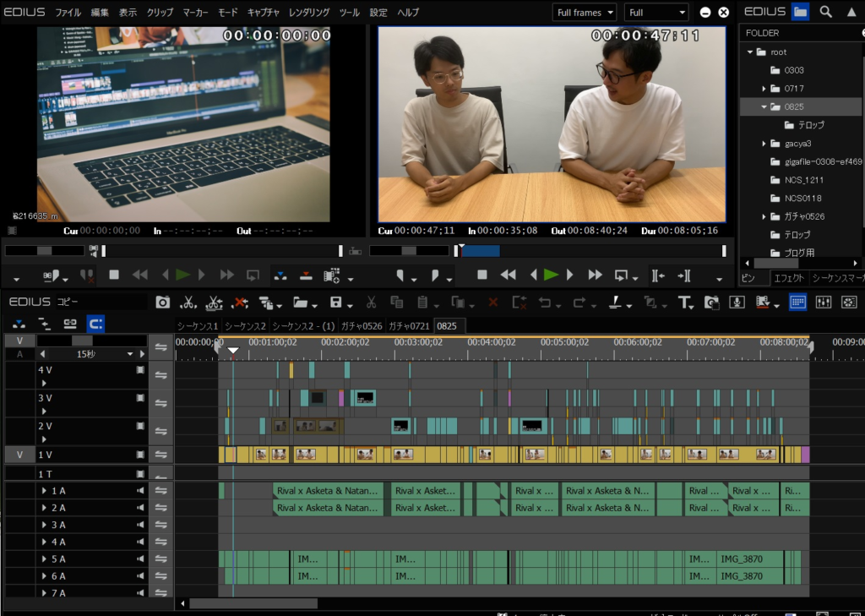Click the save project floppy disk icon
This screenshot has width=865, height=616.
coord(335,303)
